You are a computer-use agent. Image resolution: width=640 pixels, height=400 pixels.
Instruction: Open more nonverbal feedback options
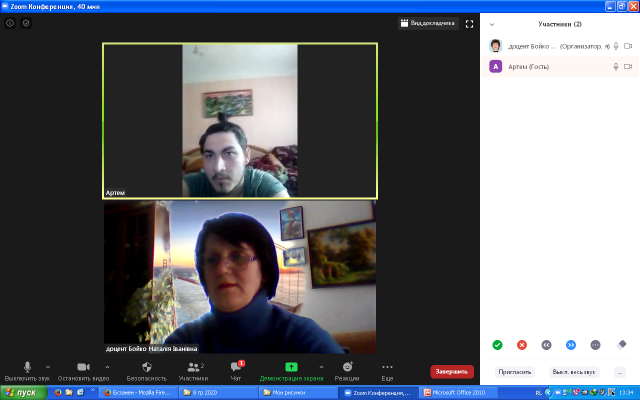click(x=596, y=345)
